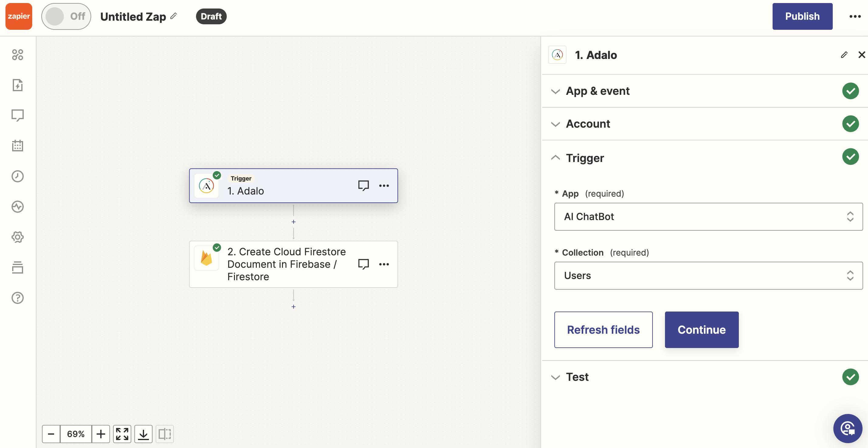868x448 pixels.
Task: Click the Continue button
Action: tap(701, 329)
